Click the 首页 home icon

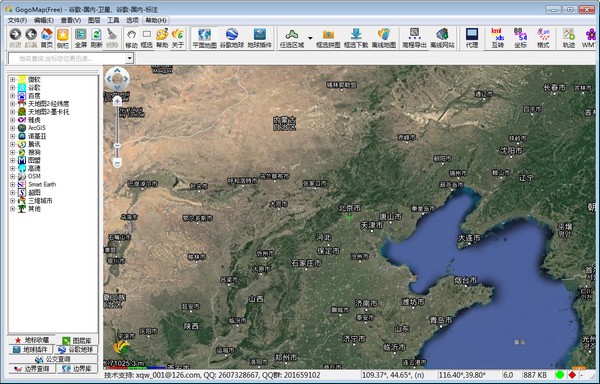(47, 38)
